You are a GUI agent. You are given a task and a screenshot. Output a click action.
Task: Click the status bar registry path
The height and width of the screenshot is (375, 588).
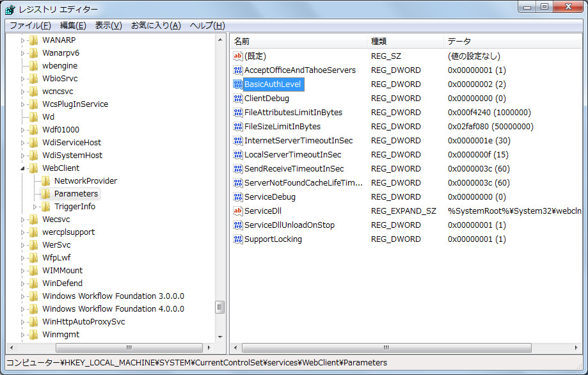(x=197, y=363)
